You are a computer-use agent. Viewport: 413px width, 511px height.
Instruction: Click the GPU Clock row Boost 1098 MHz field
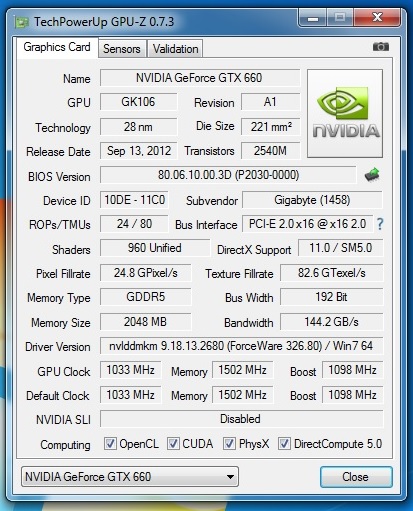pyautogui.click(x=352, y=370)
